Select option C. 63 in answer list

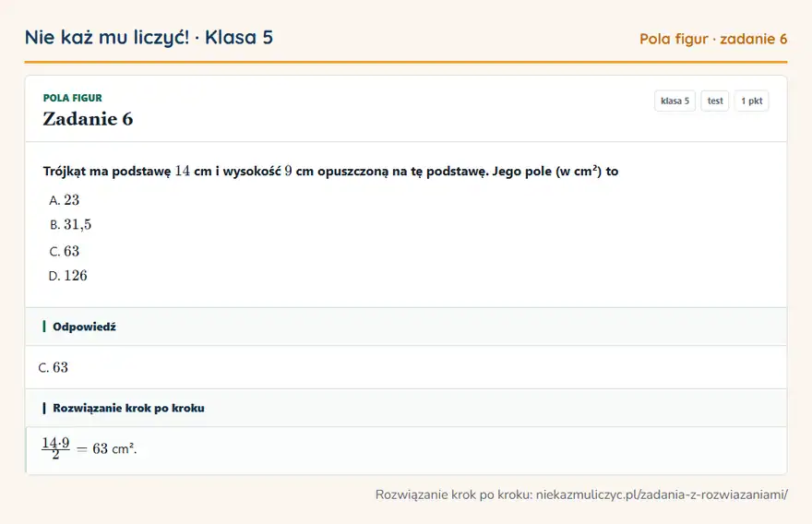[x=65, y=251]
